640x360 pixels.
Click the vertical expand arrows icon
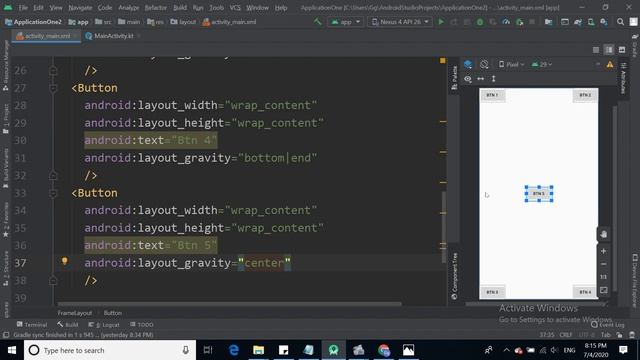click(493, 79)
